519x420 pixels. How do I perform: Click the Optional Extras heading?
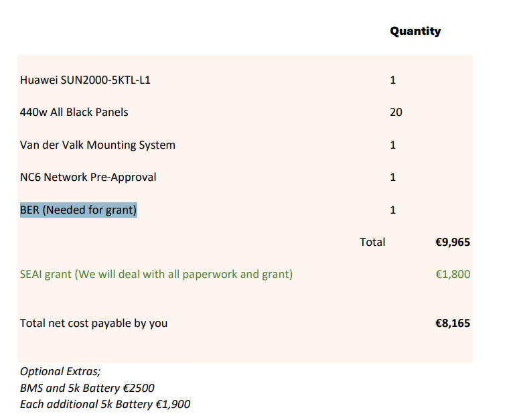60,371
